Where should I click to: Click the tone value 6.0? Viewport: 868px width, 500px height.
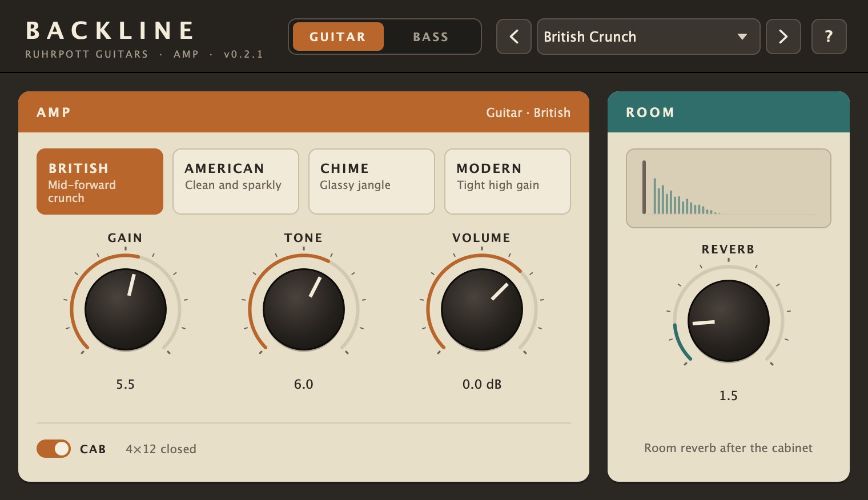tap(304, 384)
